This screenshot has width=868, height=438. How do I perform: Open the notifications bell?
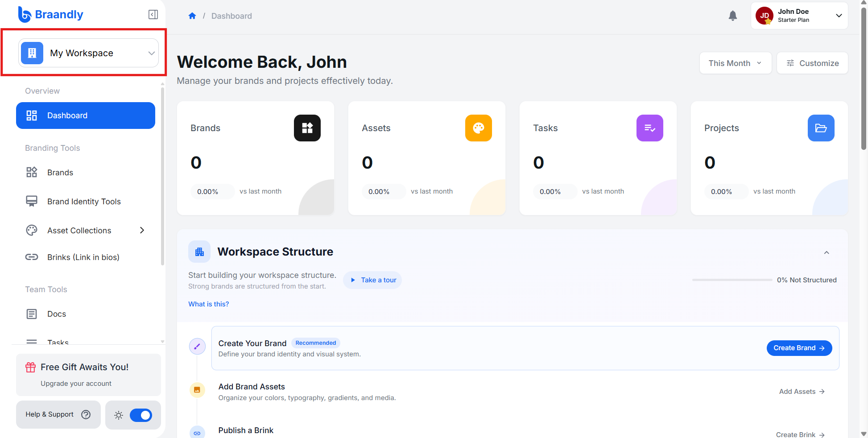732,16
